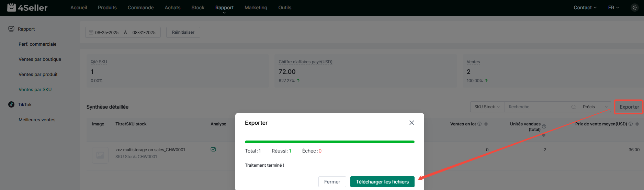Viewport: 644px width, 190px height.
Task: Expand the SKU Stock dropdown
Action: pyautogui.click(x=487, y=107)
